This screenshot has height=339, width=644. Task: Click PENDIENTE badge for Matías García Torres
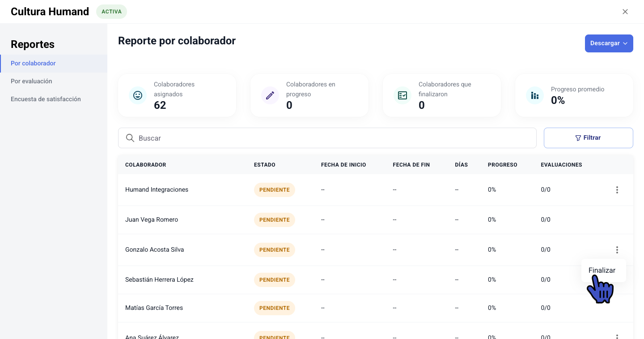point(275,308)
